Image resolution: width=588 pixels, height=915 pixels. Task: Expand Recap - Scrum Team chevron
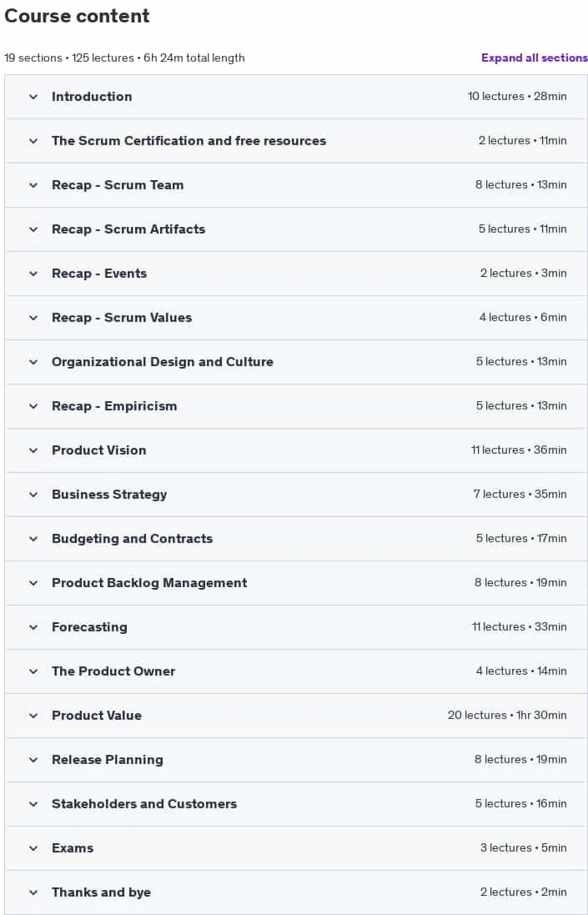point(33,185)
